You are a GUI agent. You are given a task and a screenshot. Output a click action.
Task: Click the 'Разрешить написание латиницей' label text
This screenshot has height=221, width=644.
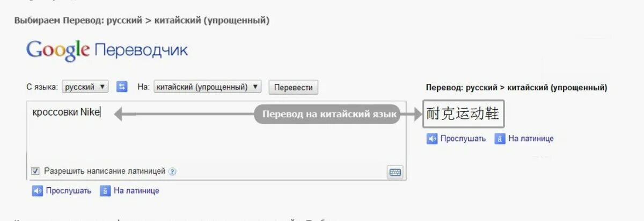pyautogui.click(x=105, y=172)
